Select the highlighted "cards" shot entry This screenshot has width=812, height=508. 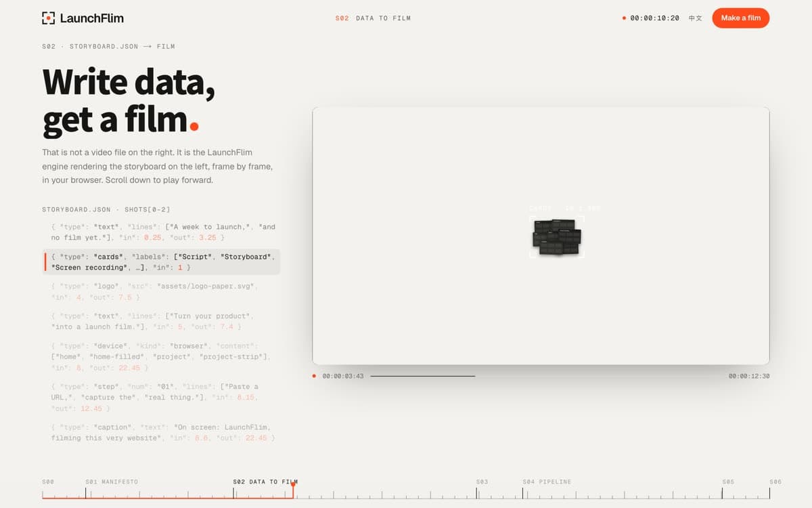click(x=161, y=262)
